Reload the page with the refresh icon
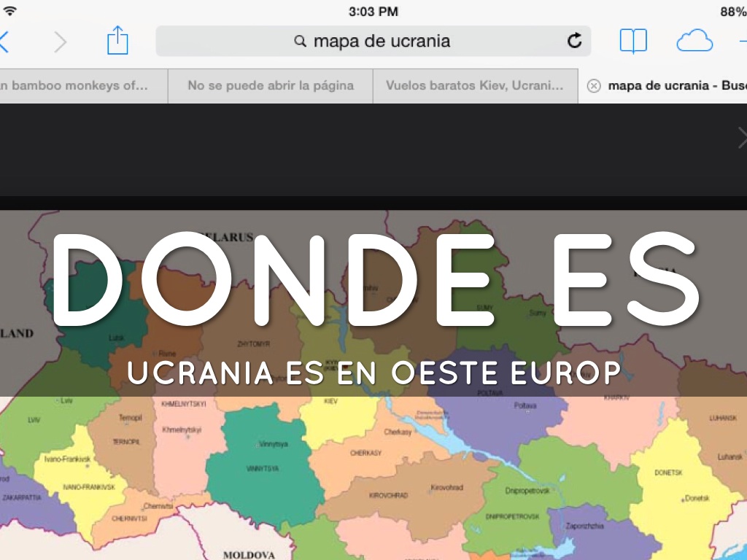Image resolution: width=747 pixels, height=560 pixels. click(x=575, y=41)
